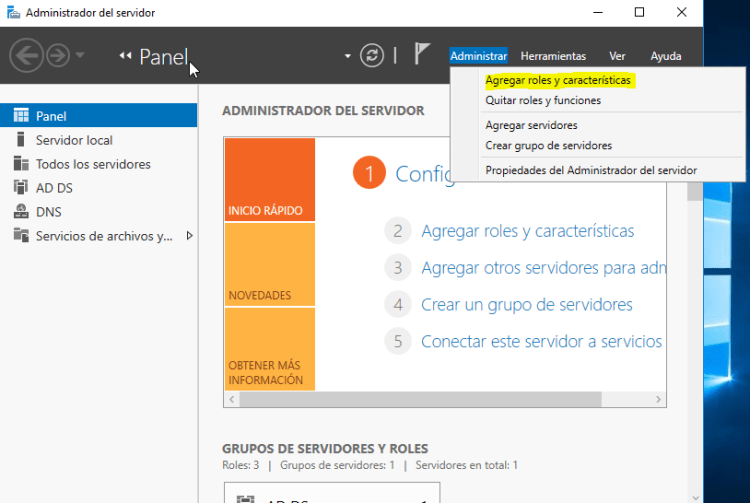The height and width of the screenshot is (503, 750).
Task: Open the Herramientas menu
Action: click(553, 56)
